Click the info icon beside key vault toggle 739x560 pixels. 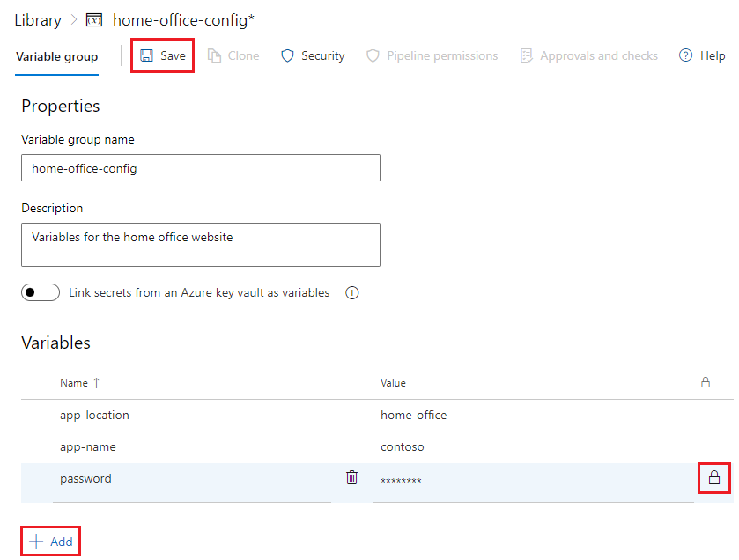point(351,292)
